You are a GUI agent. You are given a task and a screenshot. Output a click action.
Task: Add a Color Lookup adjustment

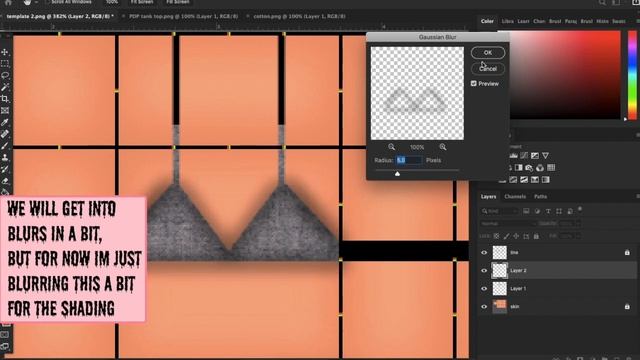click(x=551, y=168)
